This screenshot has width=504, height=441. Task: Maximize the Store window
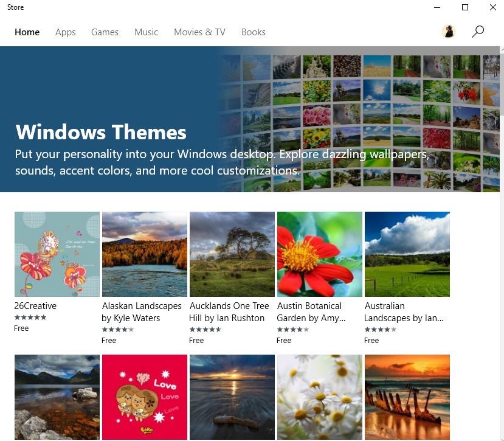click(x=464, y=7)
